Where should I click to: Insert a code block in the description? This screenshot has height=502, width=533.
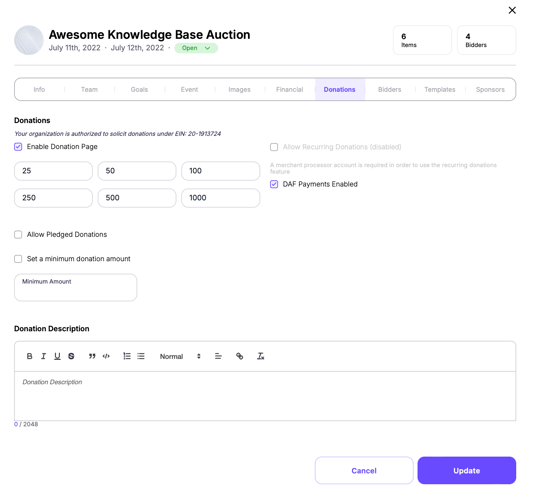(106, 356)
